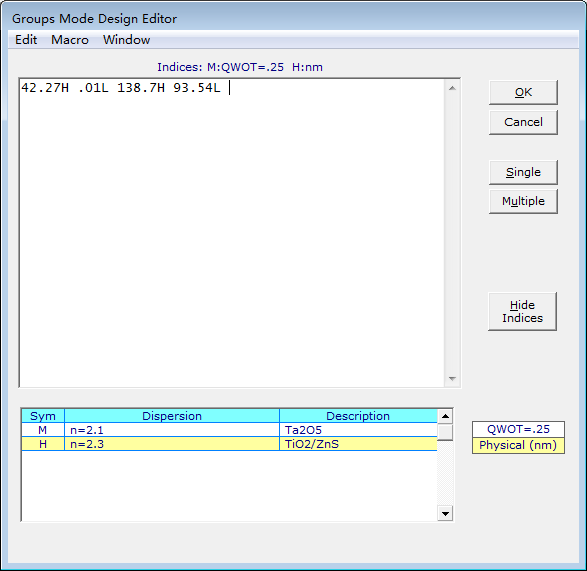Choose the Single button
Image resolution: width=587 pixels, height=571 pixels.
[x=523, y=172]
